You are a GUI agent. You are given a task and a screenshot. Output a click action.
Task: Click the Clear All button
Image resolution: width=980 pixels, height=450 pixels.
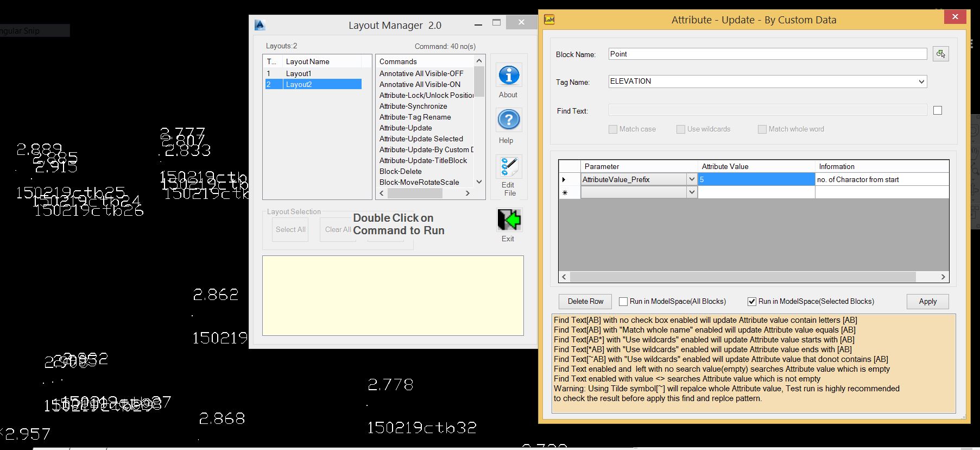[338, 229]
